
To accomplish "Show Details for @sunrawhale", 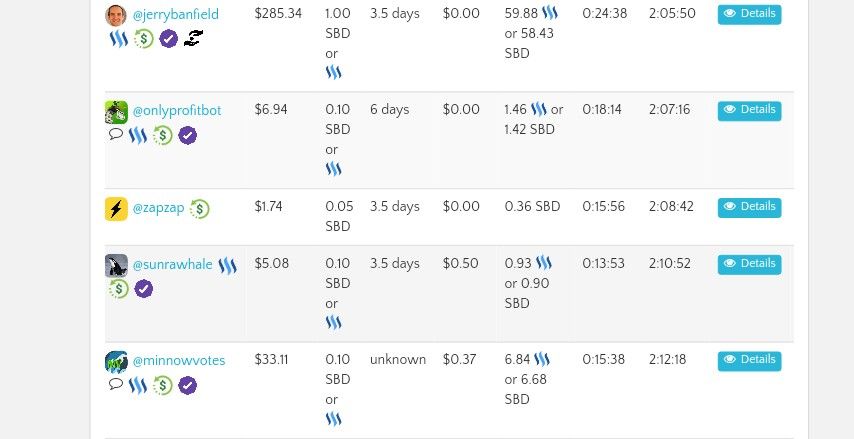I will (x=749, y=265).
